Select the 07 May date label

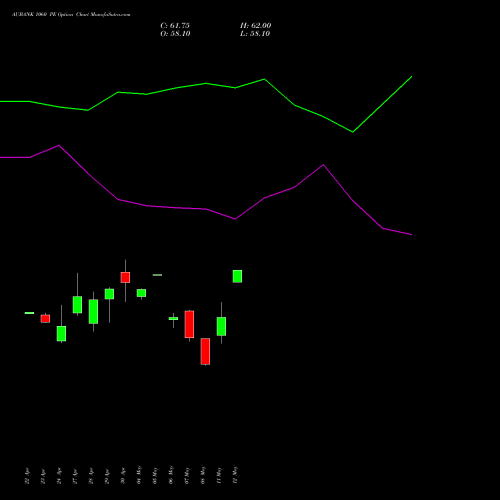point(187,475)
